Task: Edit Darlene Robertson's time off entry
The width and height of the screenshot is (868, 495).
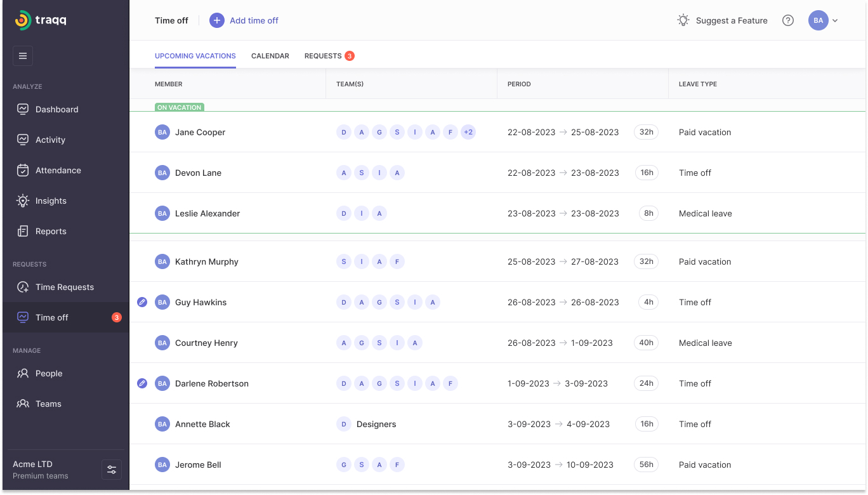Action: coord(142,383)
